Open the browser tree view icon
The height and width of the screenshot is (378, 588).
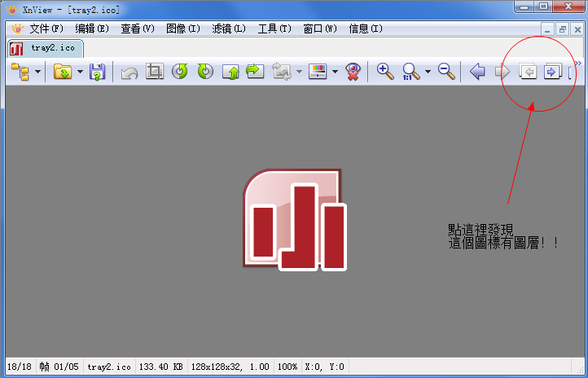pos(20,71)
